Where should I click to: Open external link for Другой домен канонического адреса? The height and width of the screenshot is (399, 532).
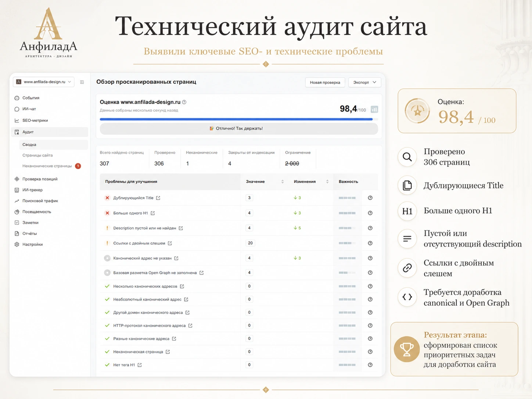(187, 313)
